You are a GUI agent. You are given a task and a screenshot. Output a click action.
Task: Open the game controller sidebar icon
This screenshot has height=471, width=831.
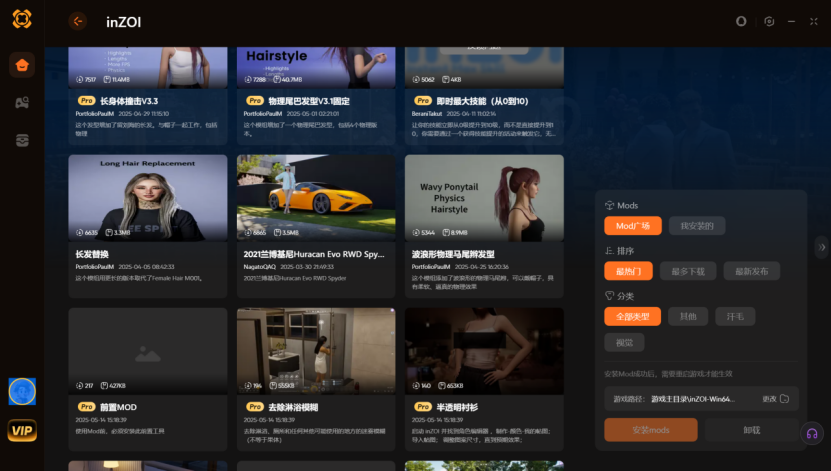coord(22,103)
